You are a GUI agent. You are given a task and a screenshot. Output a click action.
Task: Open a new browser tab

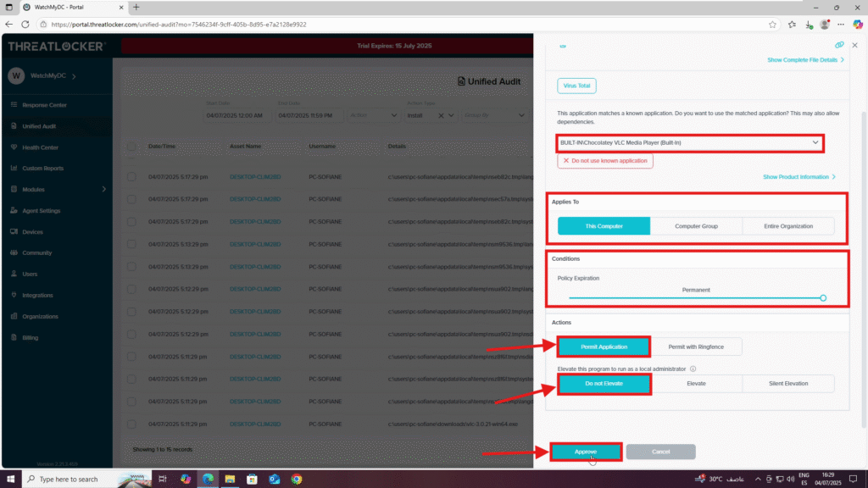click(136, 7)
